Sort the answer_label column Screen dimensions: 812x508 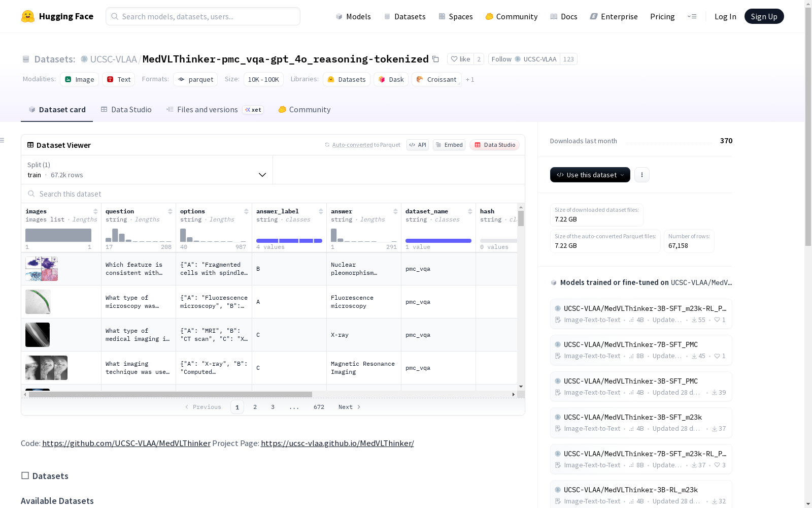321,211
